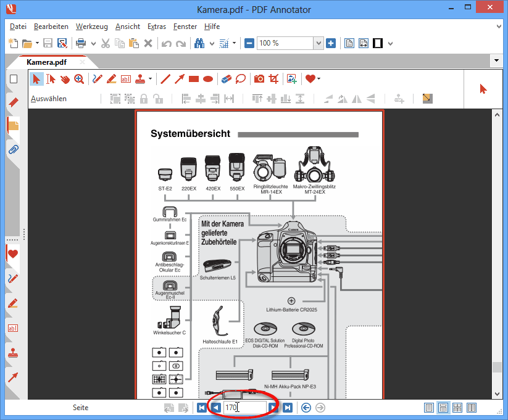
Task: Click the page number input field
Action: tap(244, 408)
